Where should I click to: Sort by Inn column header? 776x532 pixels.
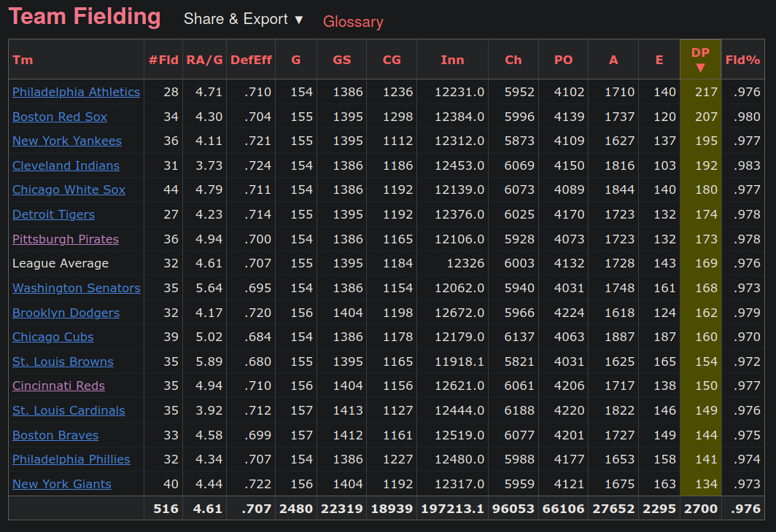point(452,60)
